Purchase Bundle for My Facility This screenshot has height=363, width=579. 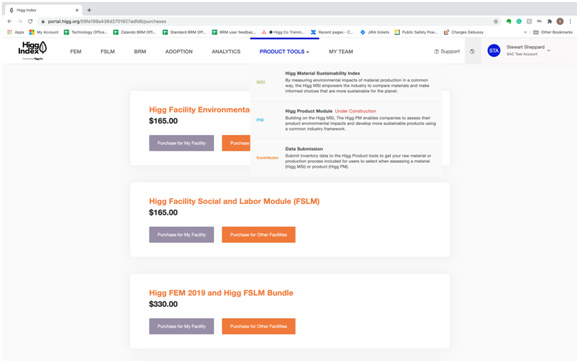click(181, 326)
